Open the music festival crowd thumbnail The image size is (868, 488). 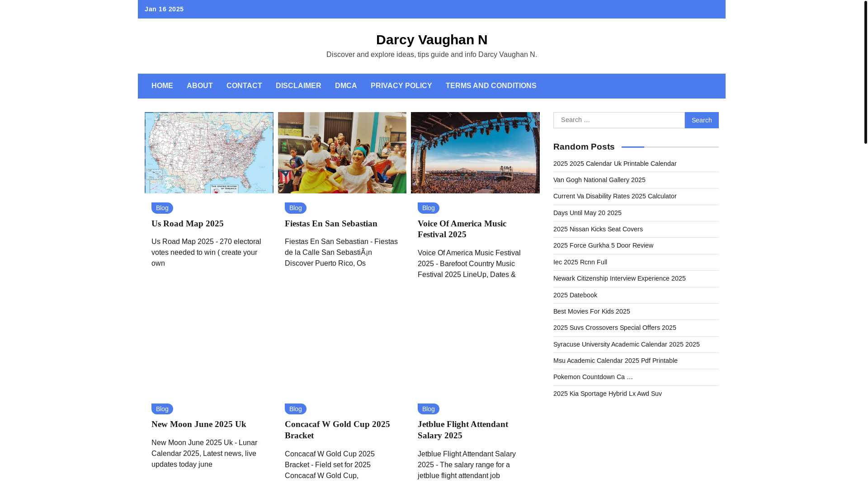tap(475, 153)
